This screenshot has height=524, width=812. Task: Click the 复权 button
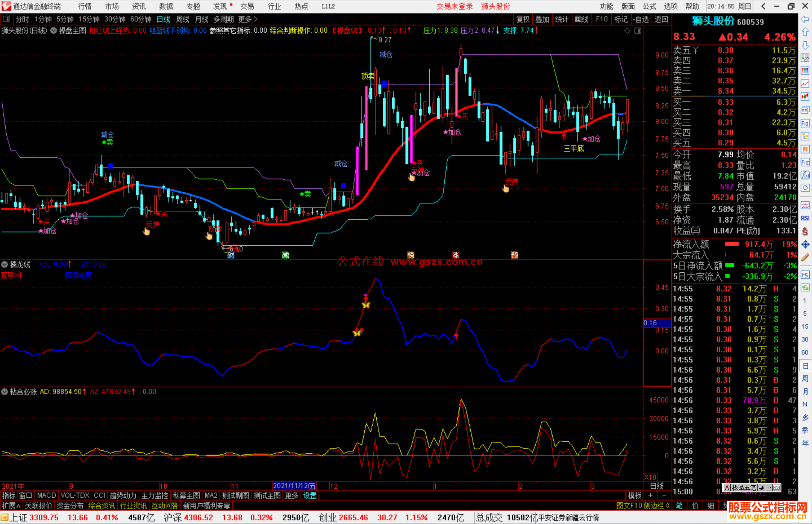523,19
